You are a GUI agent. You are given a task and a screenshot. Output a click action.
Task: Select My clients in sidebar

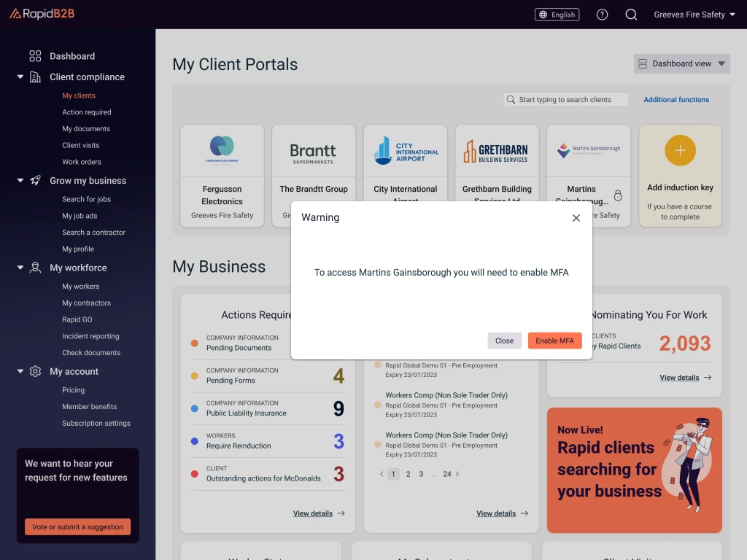(79, 96)
